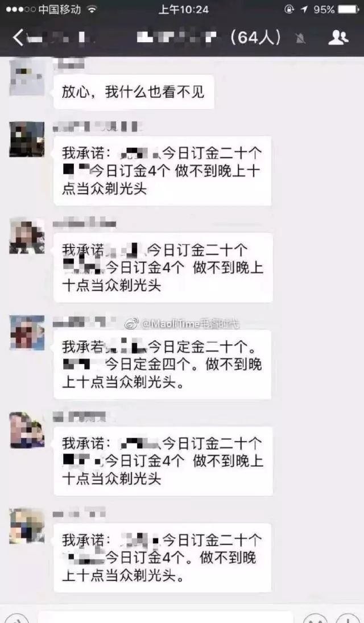Open avatar next to 今日定金二十个 message
Viewport: 364px width, 623px height.
(x=27, y=333)
